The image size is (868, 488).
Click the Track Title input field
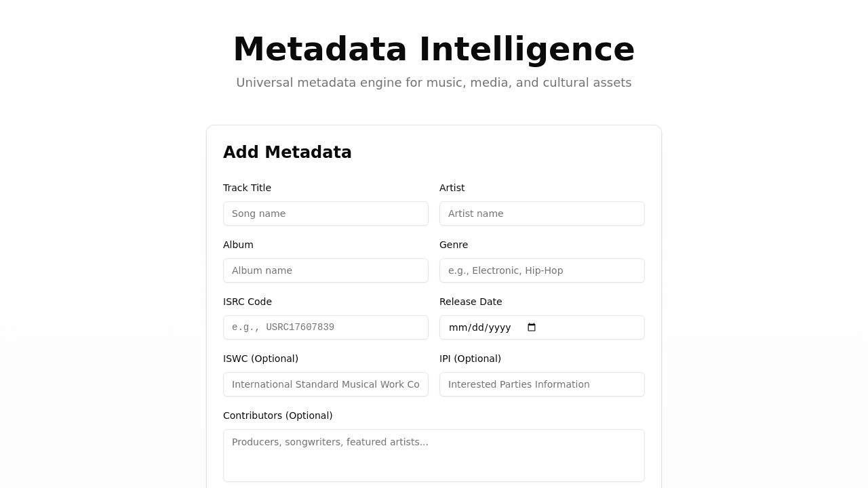(325, 213)
